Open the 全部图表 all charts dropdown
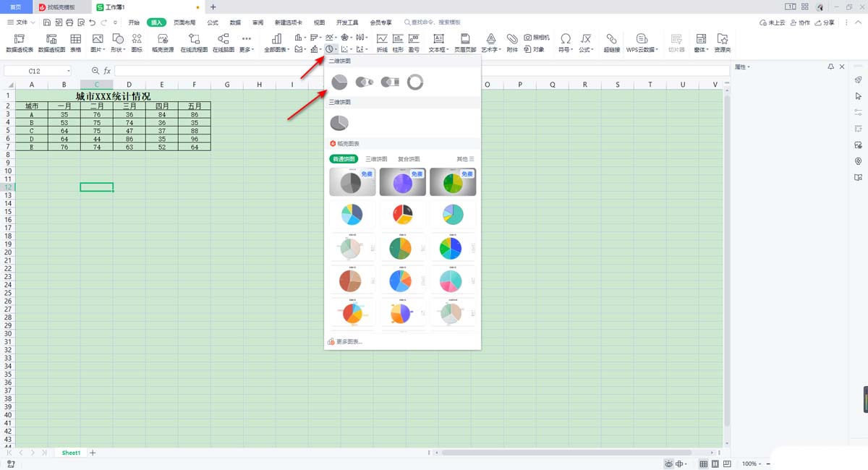 pos(276,43)
